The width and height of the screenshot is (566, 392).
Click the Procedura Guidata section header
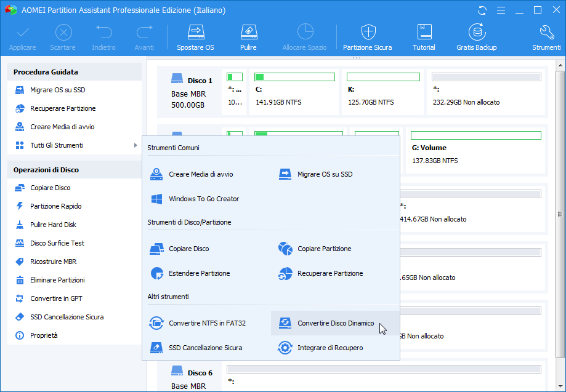click(x=75, y=72)
